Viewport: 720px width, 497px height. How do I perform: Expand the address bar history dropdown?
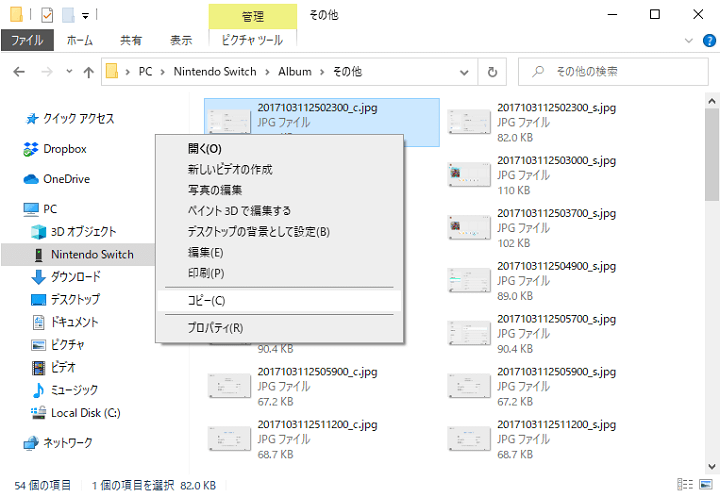pyautogui.click(x=464, y=72)
